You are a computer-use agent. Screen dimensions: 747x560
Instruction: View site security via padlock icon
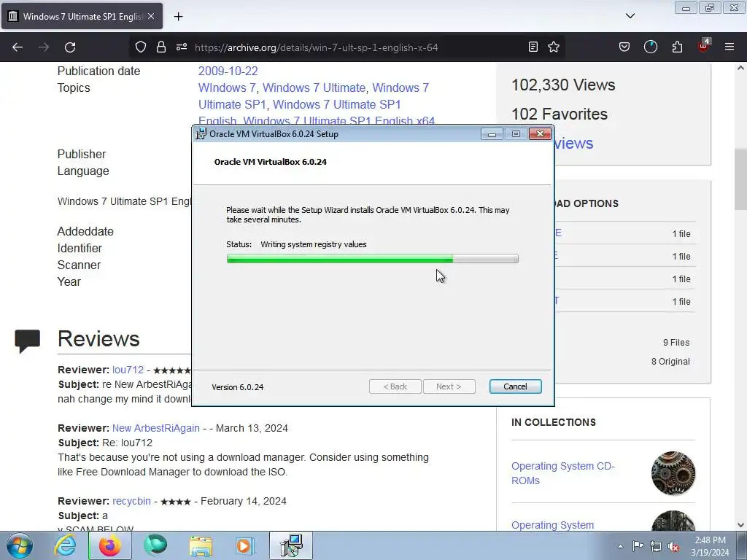pos(161,47)
